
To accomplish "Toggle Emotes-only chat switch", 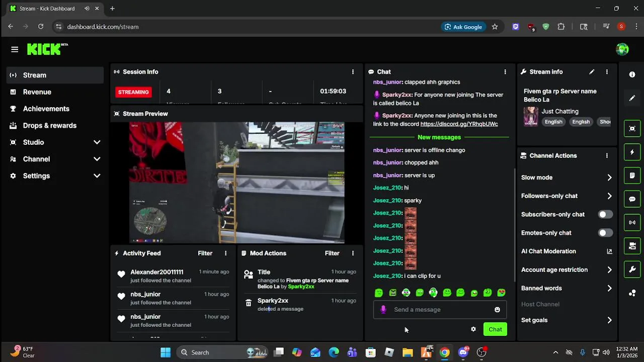I will tap(605, 233).
